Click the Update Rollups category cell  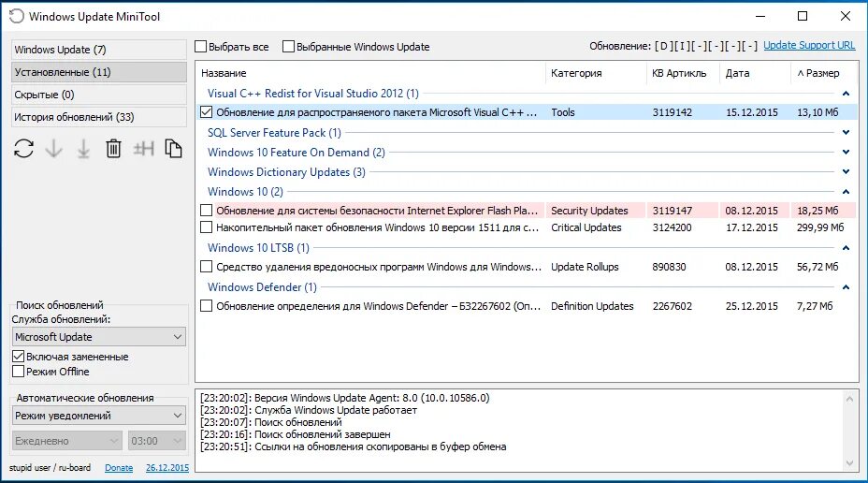(585, 267)
